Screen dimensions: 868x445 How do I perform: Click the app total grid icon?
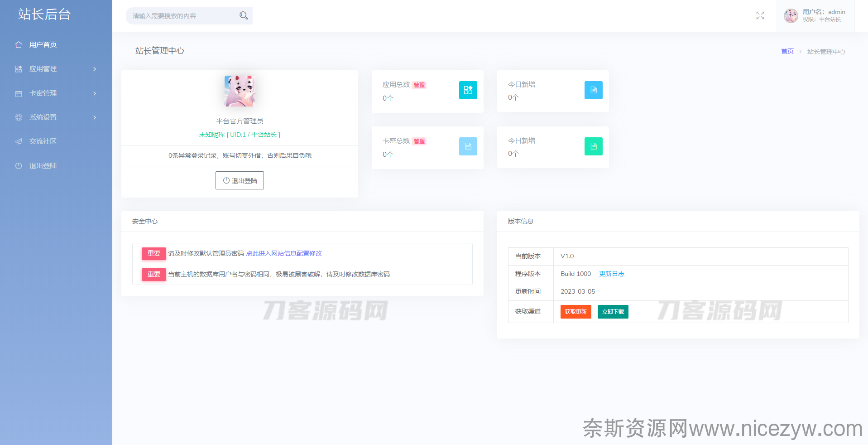[x=468, y=90]
